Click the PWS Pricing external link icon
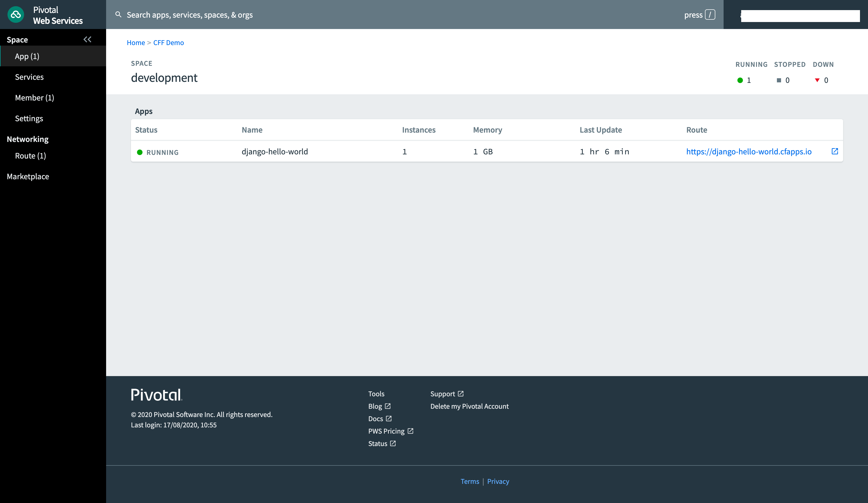This screenshot has width=868, height=503. coord(410,431)
